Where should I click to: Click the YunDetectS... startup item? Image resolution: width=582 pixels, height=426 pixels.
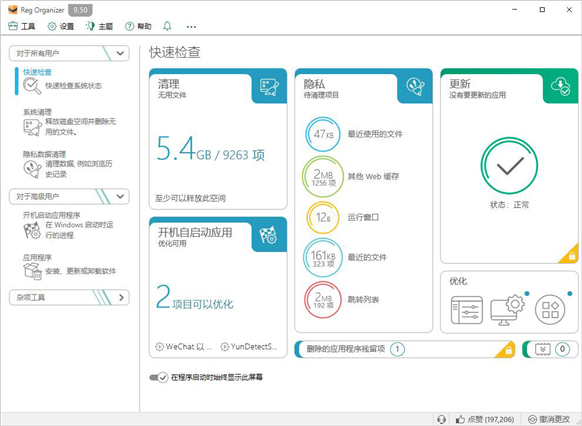click(x=249, y=347)
